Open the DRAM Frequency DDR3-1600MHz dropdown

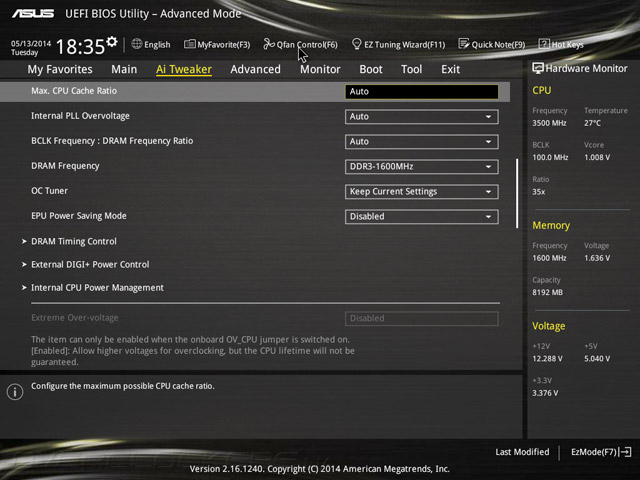(422, 167)
